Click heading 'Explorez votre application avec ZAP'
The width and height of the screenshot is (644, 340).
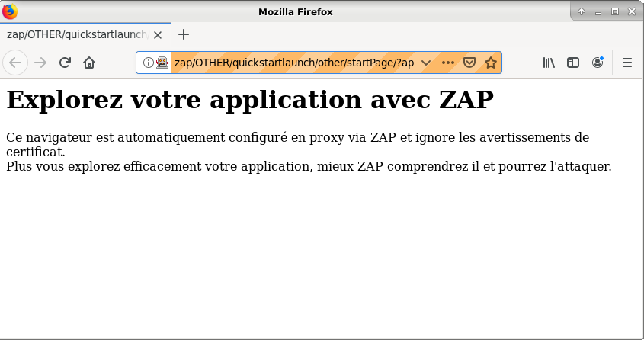click(x=250, y=100)
